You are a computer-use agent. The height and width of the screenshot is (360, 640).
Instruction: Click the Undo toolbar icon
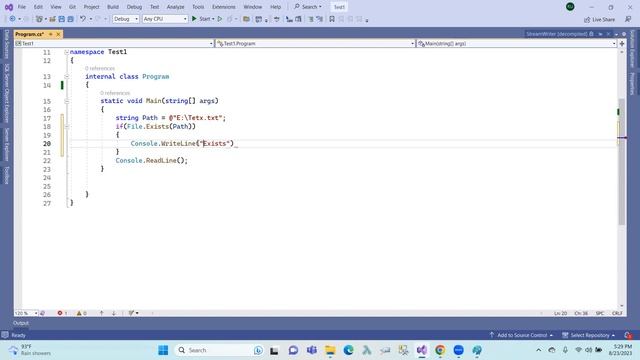click(83, 19)
